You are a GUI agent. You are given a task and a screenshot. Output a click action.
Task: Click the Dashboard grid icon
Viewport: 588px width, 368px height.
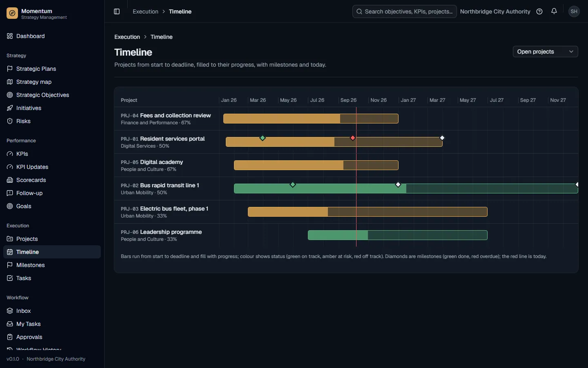(x=10, y=36)
